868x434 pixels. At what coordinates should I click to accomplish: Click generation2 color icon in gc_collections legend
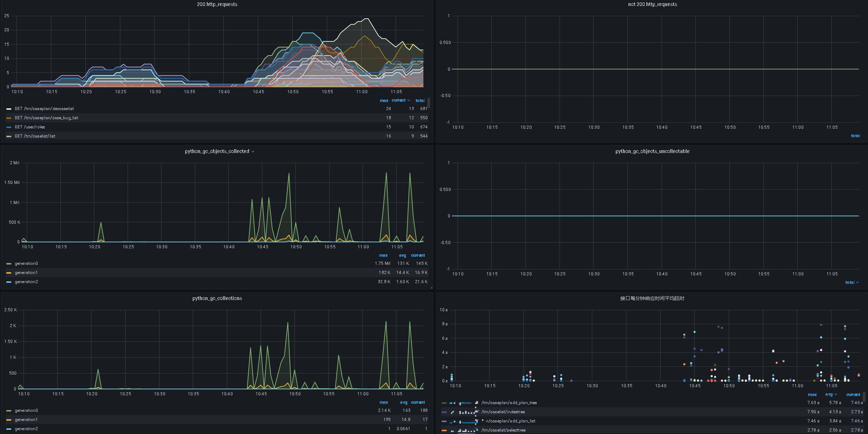(x=9, y=429)
